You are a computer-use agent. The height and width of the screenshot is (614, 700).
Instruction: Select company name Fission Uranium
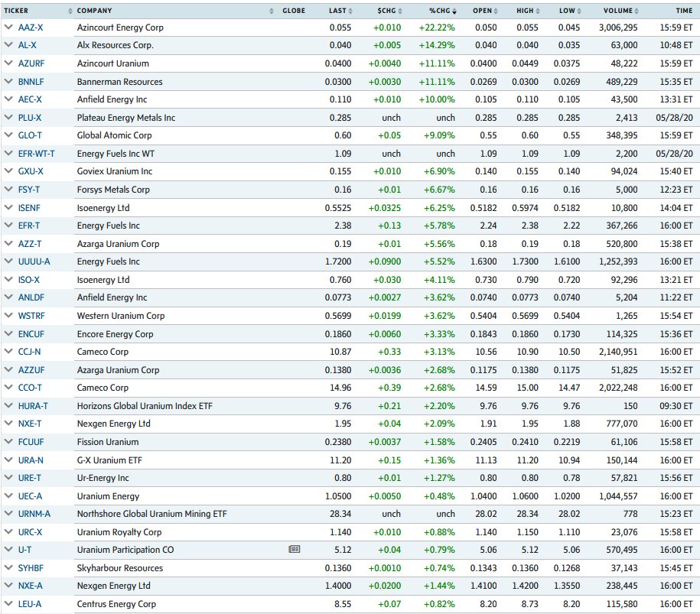click(x=108, y=442)
